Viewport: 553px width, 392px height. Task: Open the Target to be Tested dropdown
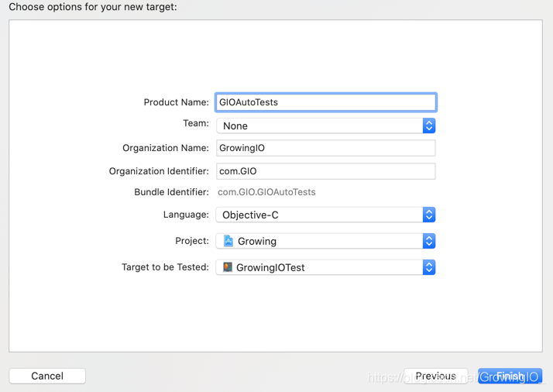pyautogui.click(x=325, y=267)
